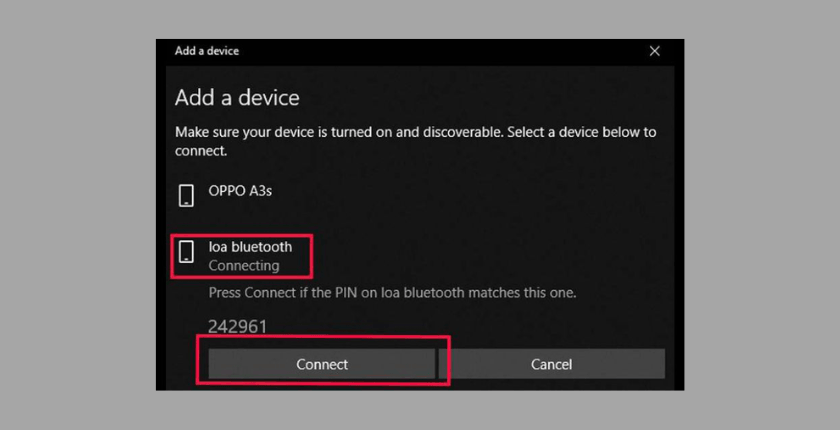Click the "Add a device" title bar caption
Screen dimensions: 840x430
click(207, 51)
